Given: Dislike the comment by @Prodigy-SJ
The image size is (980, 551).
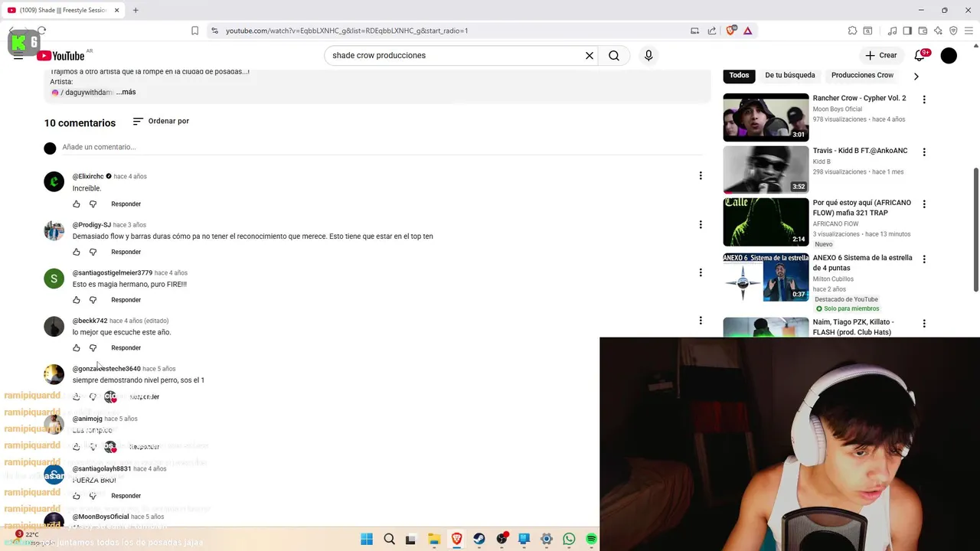Looking at the screenshot, I should pos(93,252).
